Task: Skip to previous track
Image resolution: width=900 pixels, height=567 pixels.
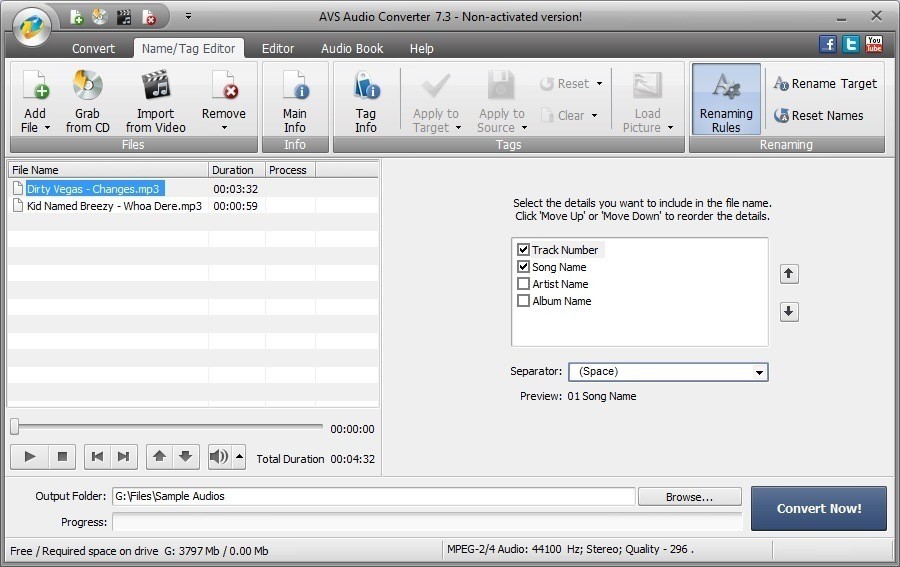Action: click(x=98, y=457)
